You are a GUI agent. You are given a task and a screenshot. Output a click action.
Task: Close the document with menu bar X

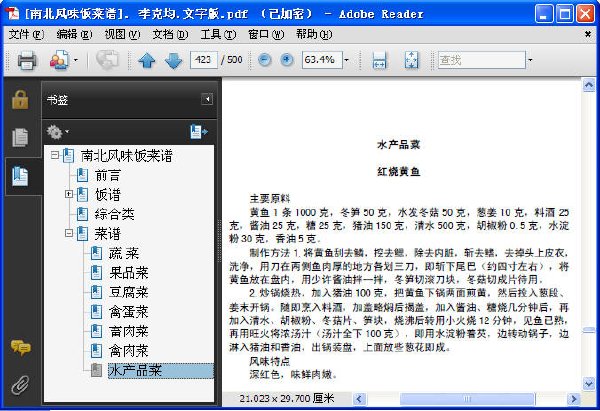click(588, 34)
